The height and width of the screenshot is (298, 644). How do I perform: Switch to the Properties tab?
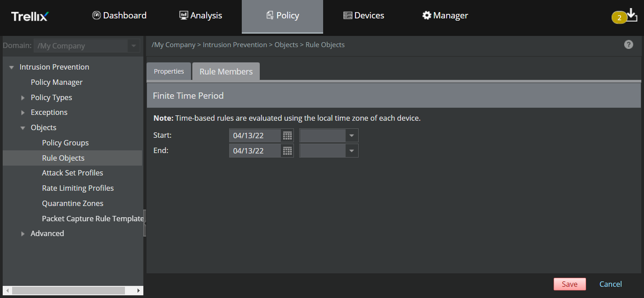coord(169,71)
